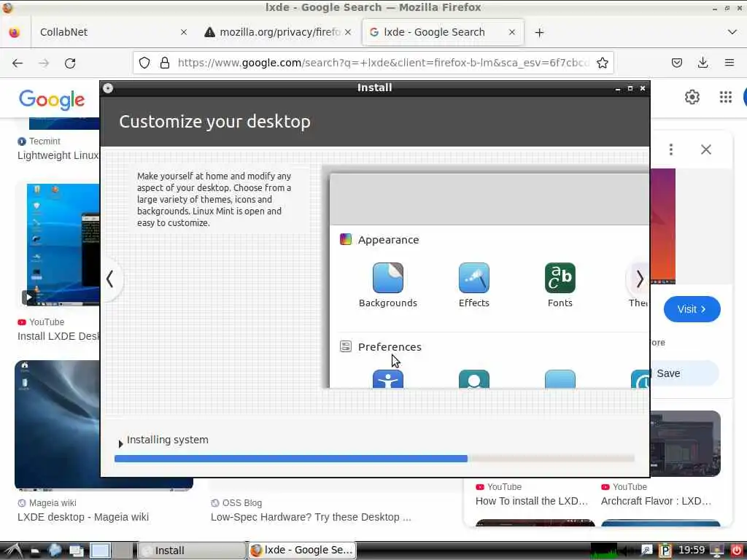
Task: Bookmark this page with the star
Action: click(602, 63)
